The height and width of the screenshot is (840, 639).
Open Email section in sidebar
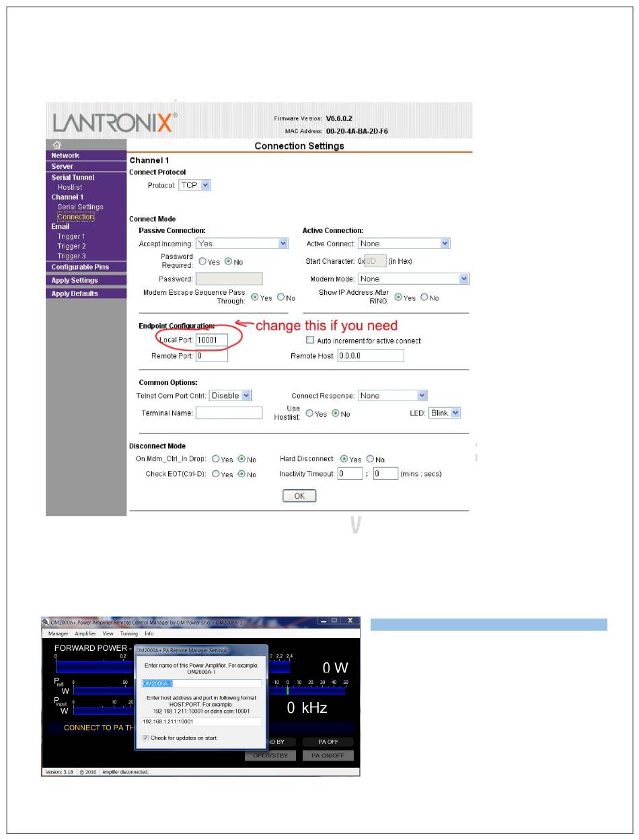coord(61,226)
